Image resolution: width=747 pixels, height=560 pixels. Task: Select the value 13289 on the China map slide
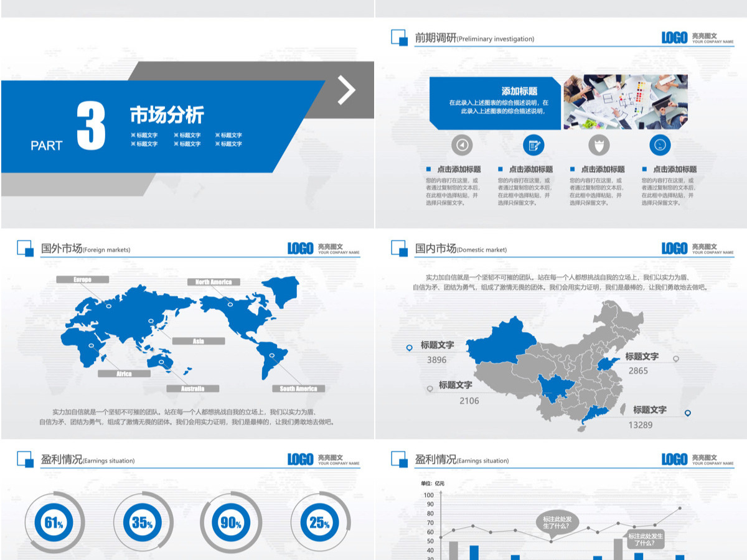tap(641, 425)
